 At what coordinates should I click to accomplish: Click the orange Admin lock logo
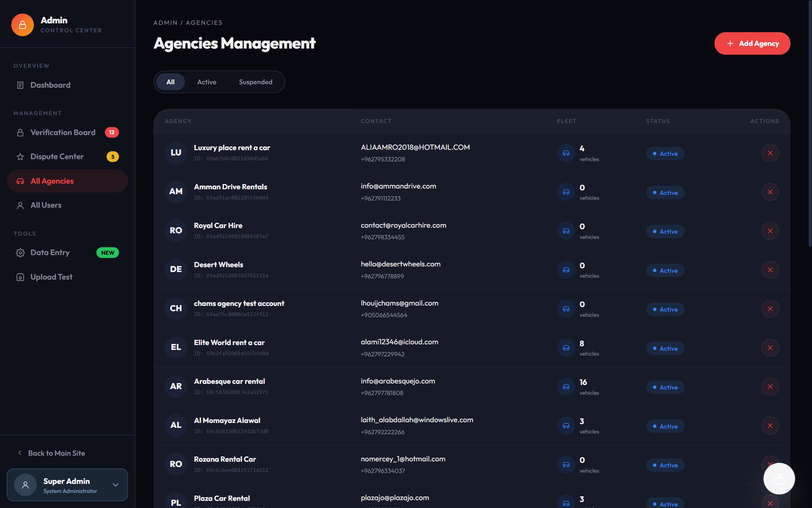tap(23, 25)
